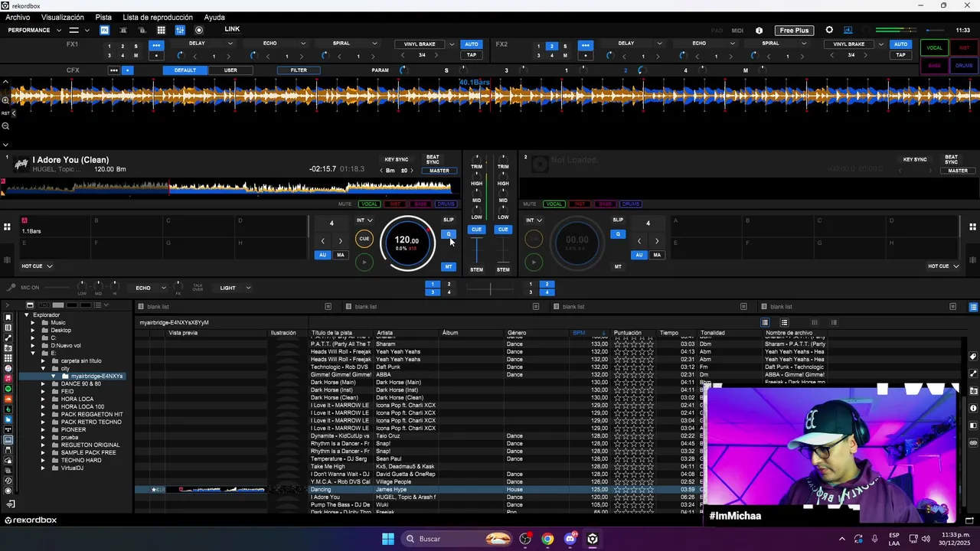Viewport: 980px width, 551px height.
Task: Click the Free Plus plan button
Action: (794, 31)
